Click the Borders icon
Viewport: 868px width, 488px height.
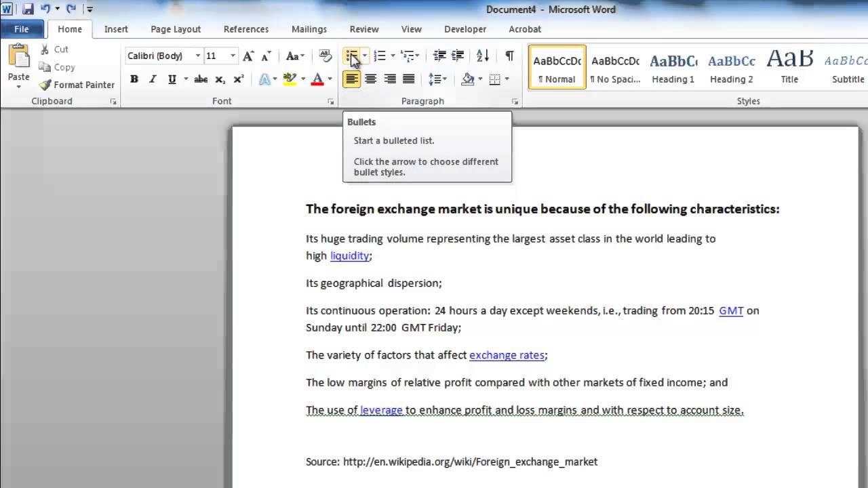495,79
